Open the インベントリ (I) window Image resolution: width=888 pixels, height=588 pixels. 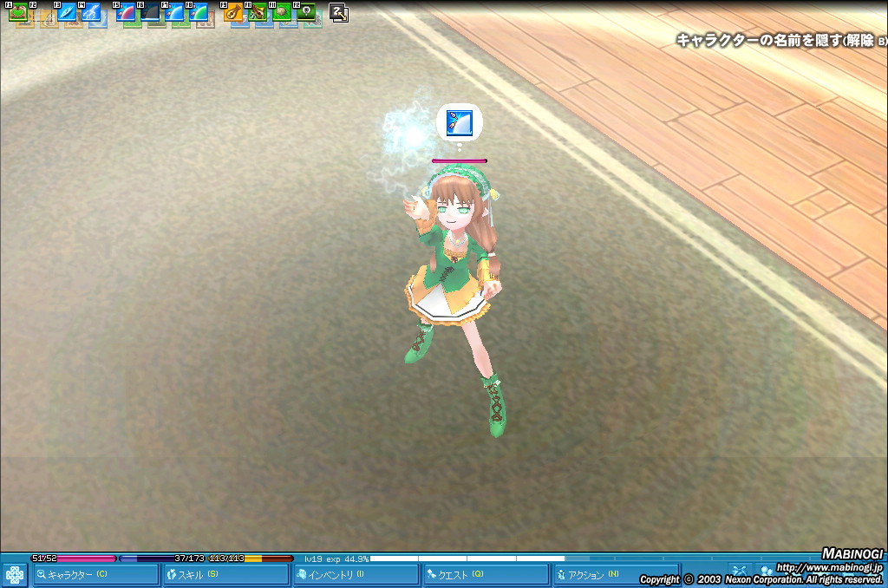point(356,574)
